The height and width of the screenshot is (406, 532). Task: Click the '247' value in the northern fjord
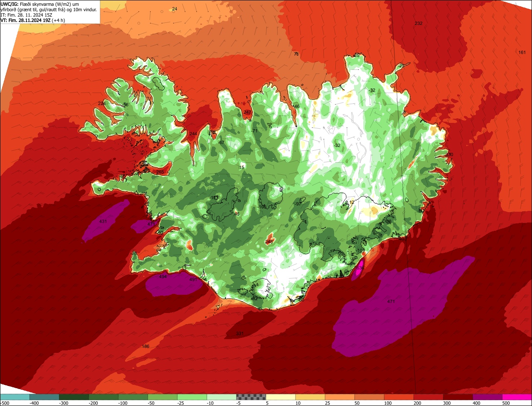[247, 113]
